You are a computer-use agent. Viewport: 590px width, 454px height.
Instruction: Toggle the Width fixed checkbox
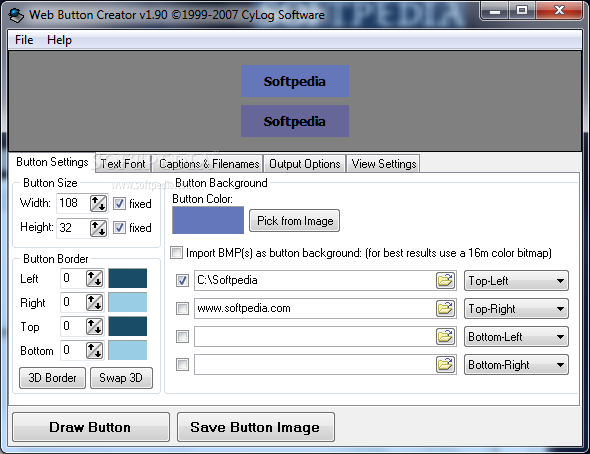coord(119,203)
